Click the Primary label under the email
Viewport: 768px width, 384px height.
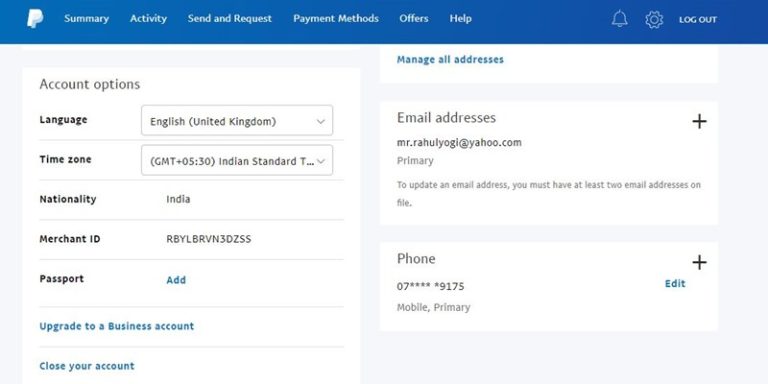(x=415, y=161)
